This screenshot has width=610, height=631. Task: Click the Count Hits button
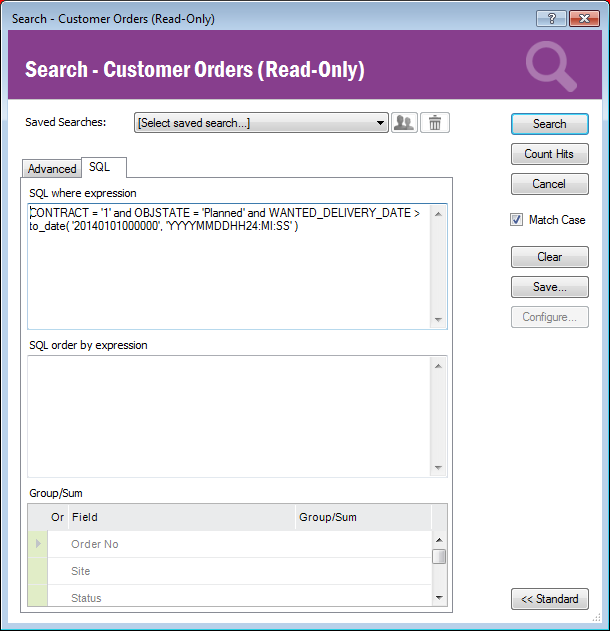coord(549,154)
